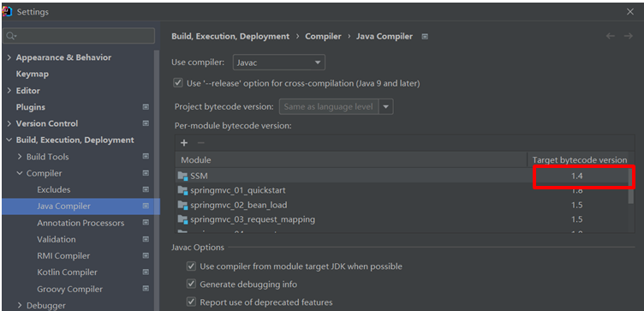Screen dimensions: 644x311
Task: Open the Keymap settings page
Action: [32, 74]
